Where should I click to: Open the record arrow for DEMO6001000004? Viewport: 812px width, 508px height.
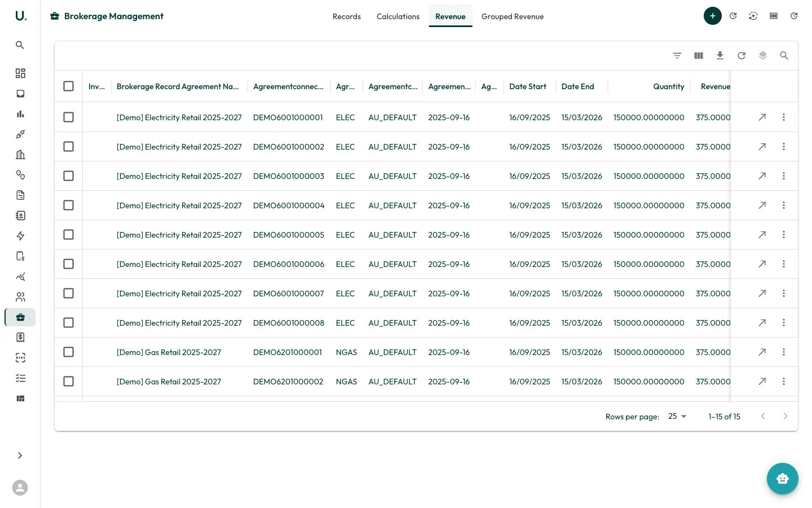pos(762,205)
